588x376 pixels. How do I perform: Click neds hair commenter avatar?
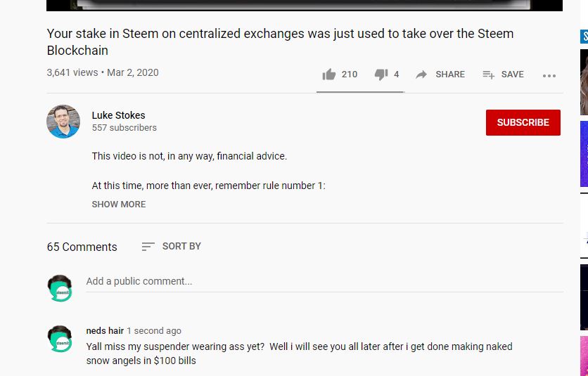tap(60, 339)
